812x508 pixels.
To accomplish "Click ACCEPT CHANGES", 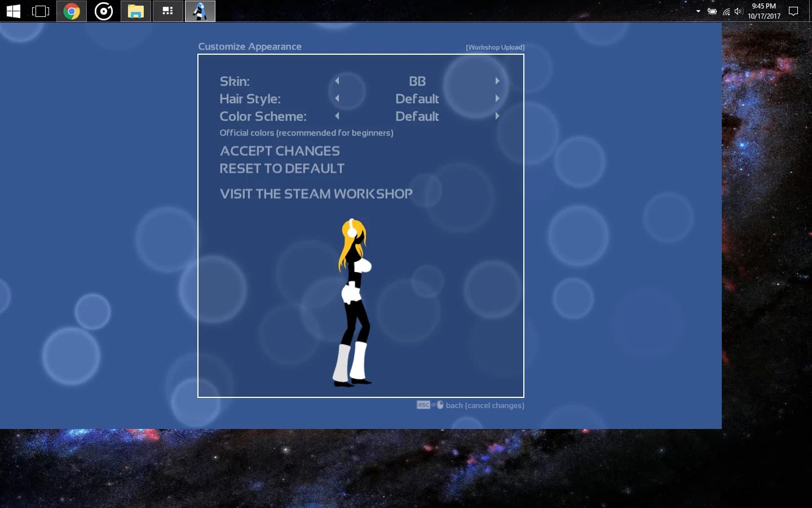I will click(280, 151).
